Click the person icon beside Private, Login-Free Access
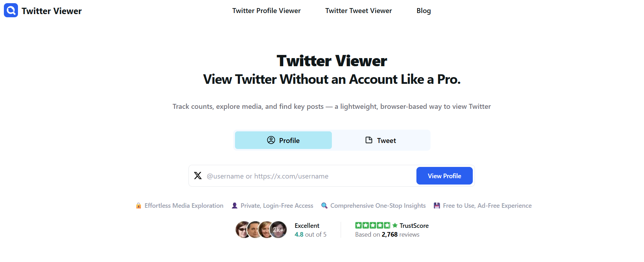 pos(235,206)
